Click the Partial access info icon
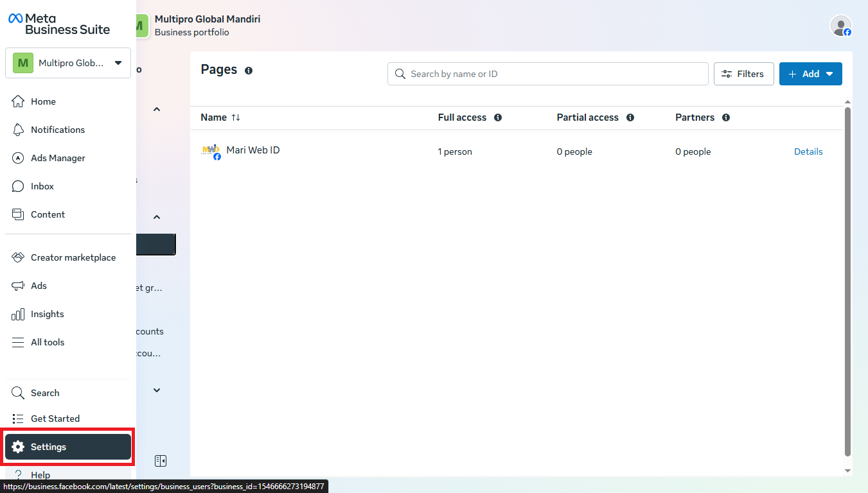The image size is (868, 493). point(630,117)
